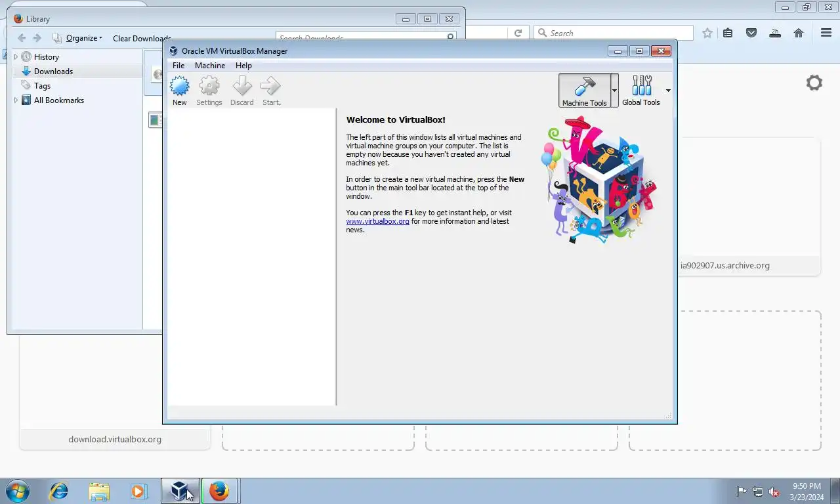Open the Machine menu

click(210, 66)
